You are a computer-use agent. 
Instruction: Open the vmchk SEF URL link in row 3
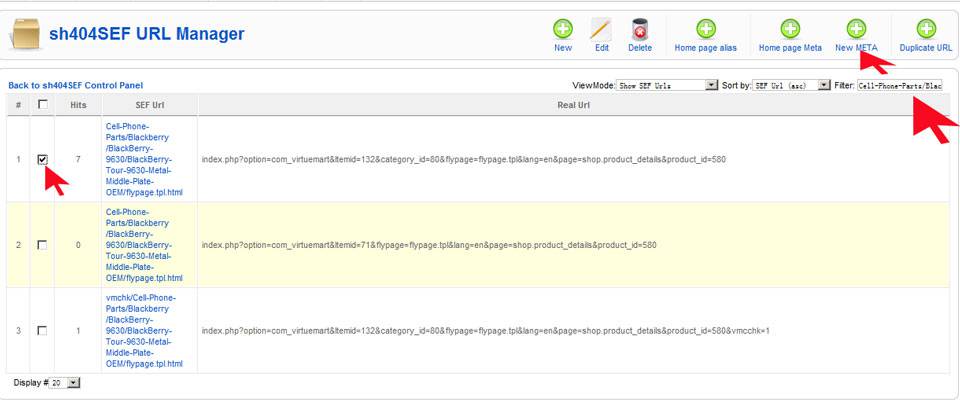144,330
